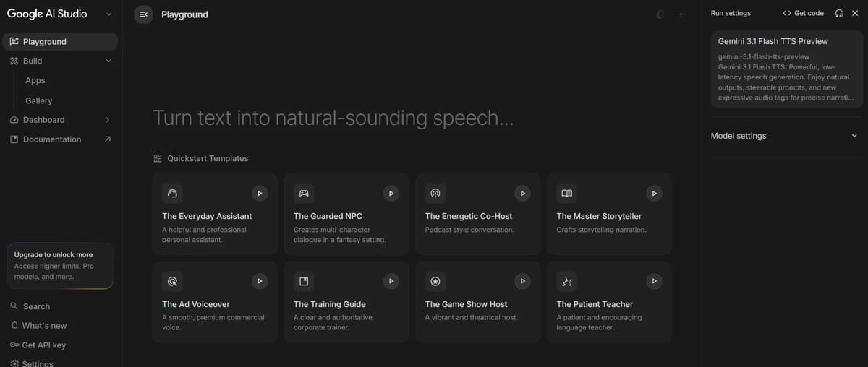This screenshot has height=367, width=868.
Task: Click The Ad Voiceover target icon
Action: coord(172,281)
